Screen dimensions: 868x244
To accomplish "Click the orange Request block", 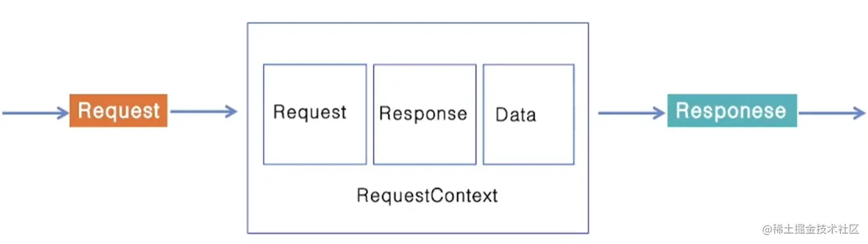I will (118, 111).
